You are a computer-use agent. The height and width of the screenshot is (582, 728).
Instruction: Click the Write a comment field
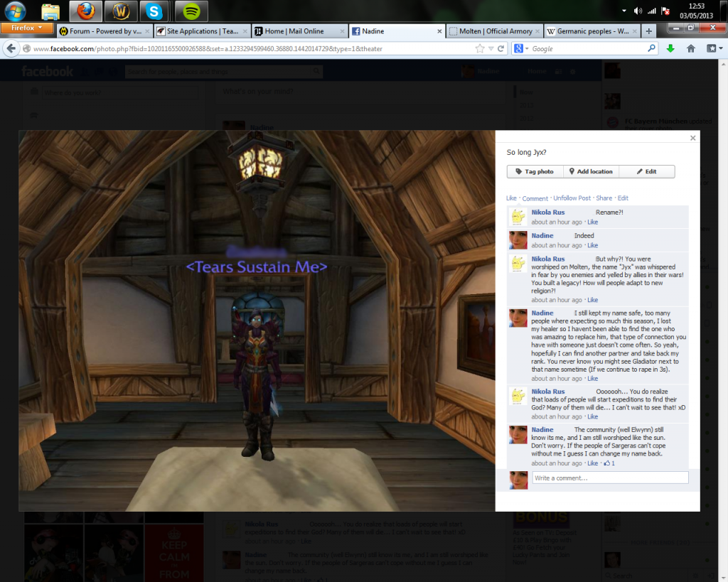click(610, 478)
